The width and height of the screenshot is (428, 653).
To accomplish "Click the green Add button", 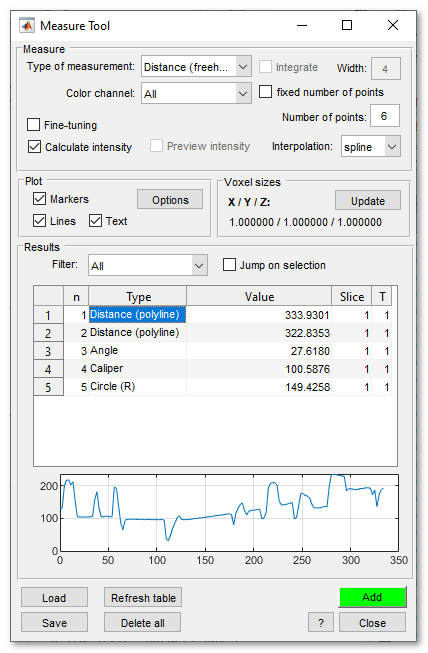I will [372, 597].
